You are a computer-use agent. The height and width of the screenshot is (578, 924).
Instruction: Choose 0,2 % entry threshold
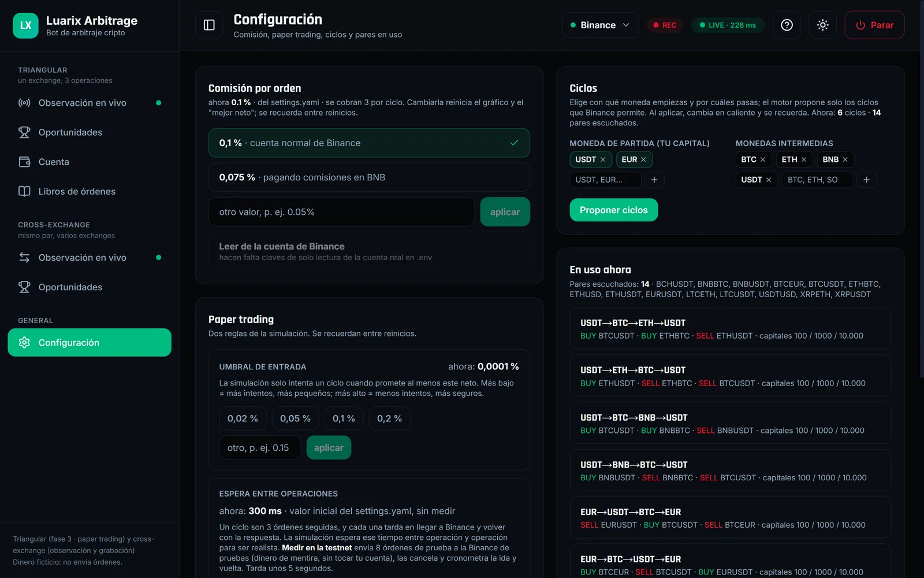[x=389, y=418]
